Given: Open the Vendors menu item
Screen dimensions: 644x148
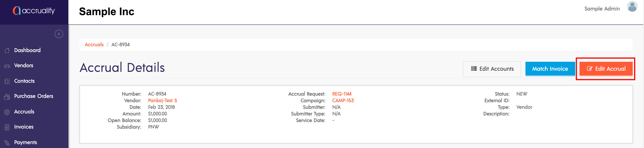Looking at the screenshot, I should (x=24, y=65).
